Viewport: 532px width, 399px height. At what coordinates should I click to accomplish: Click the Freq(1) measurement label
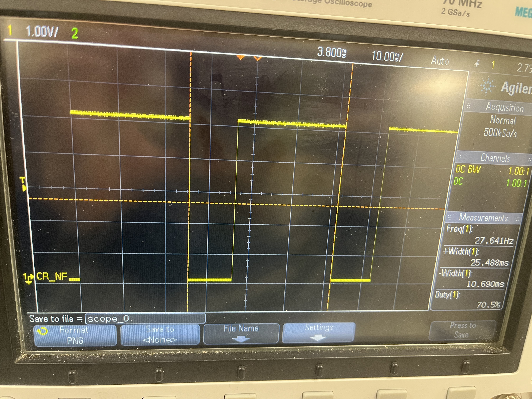pos(459,229)
